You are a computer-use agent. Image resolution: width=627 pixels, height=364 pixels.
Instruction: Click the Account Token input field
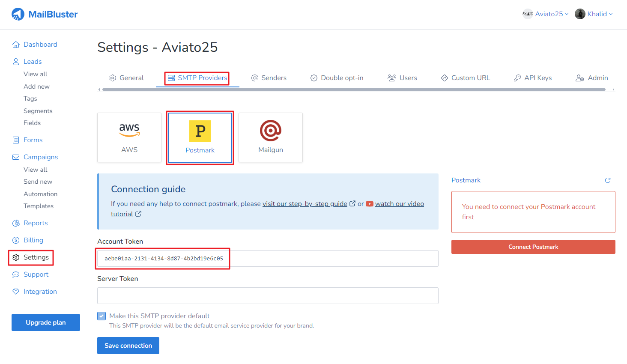coord(268,259)
